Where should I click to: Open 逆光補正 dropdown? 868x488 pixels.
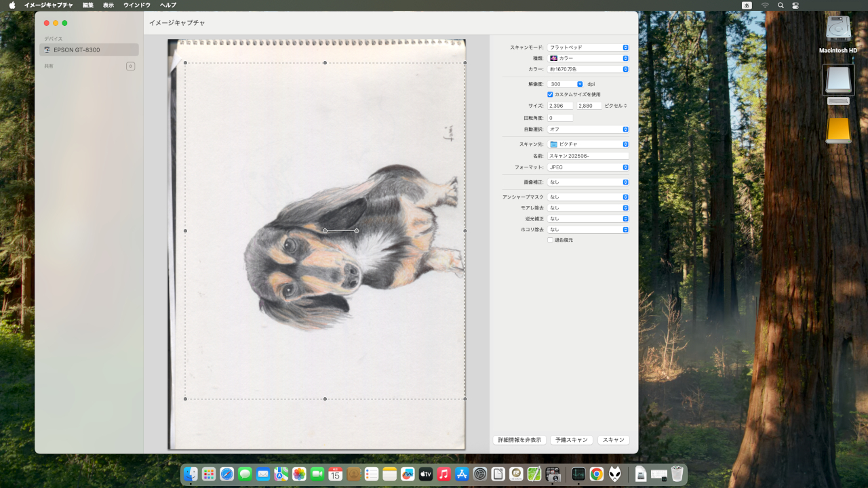click(x=588, y=218)
